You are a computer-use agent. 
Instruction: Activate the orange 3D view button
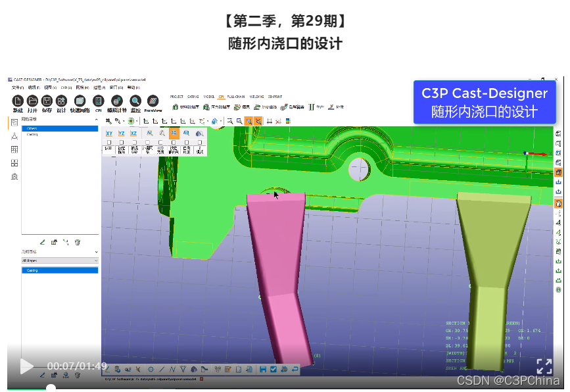click(x=174, y=133)
